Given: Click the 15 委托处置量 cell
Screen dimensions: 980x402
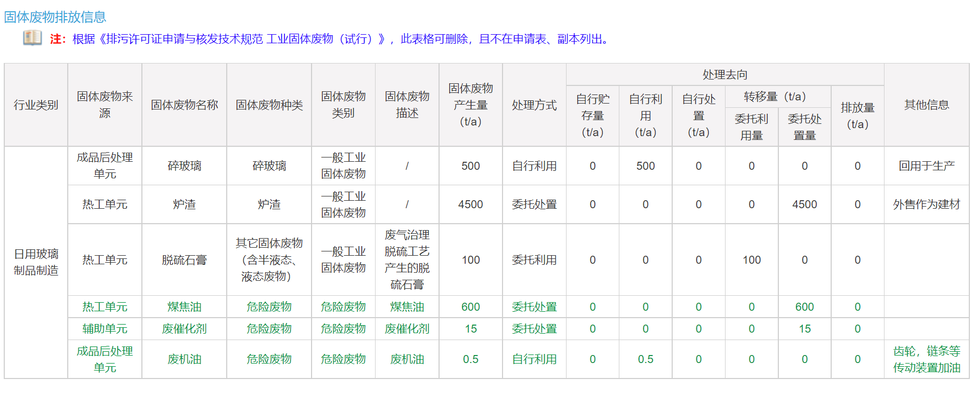Looking at the screenshot, I should [804, 329].
